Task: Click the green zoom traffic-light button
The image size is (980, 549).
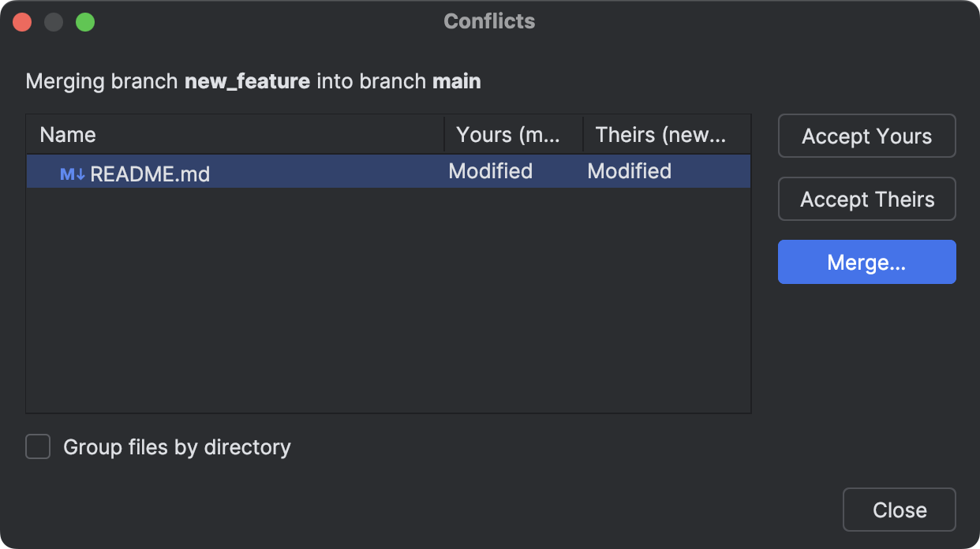Action: [x=85, y=21]
